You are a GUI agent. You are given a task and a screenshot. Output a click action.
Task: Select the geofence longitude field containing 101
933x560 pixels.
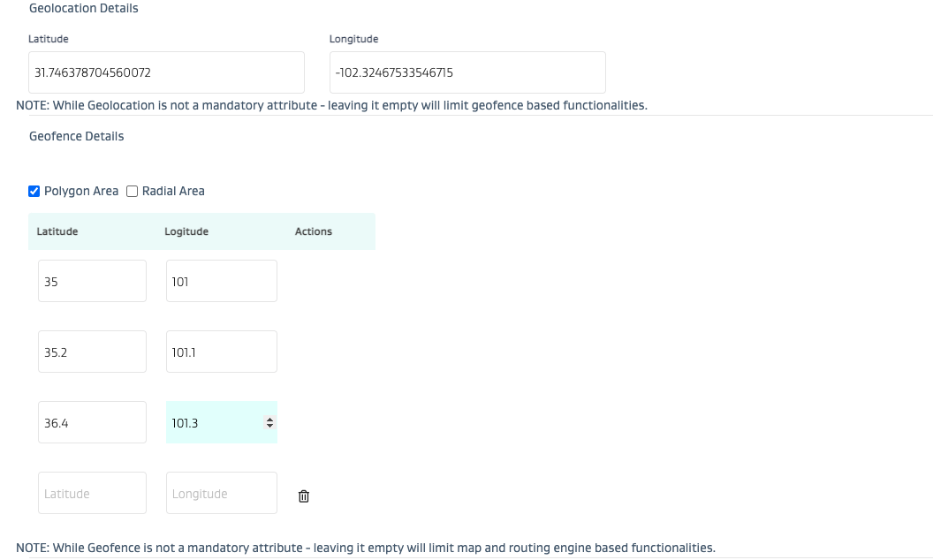click(x=221, y=281)
